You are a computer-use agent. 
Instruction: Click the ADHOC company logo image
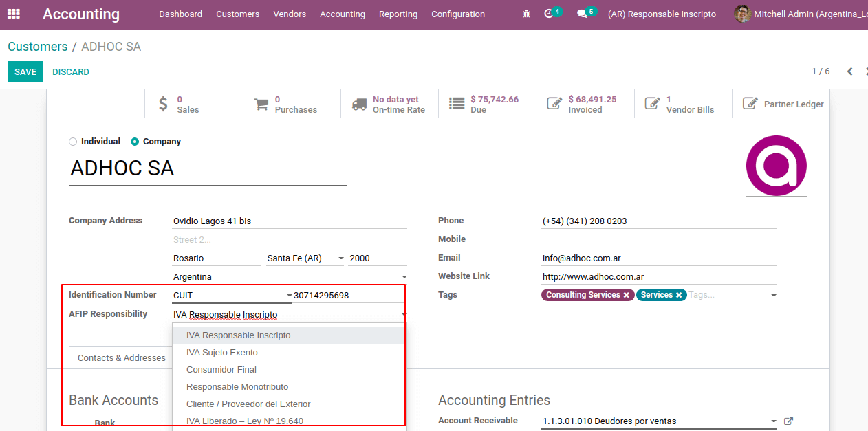(x=777, y=166)
